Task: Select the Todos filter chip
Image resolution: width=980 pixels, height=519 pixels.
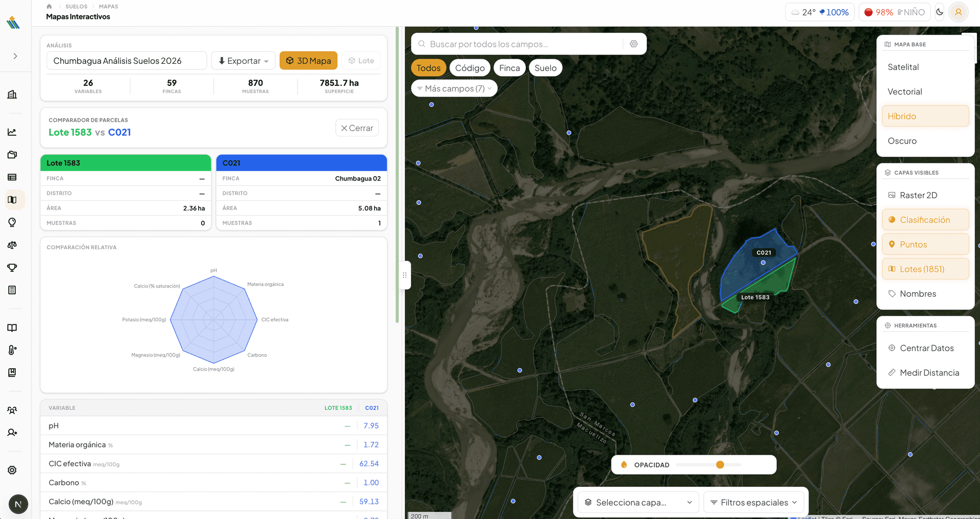Action: tap(429, 68)
